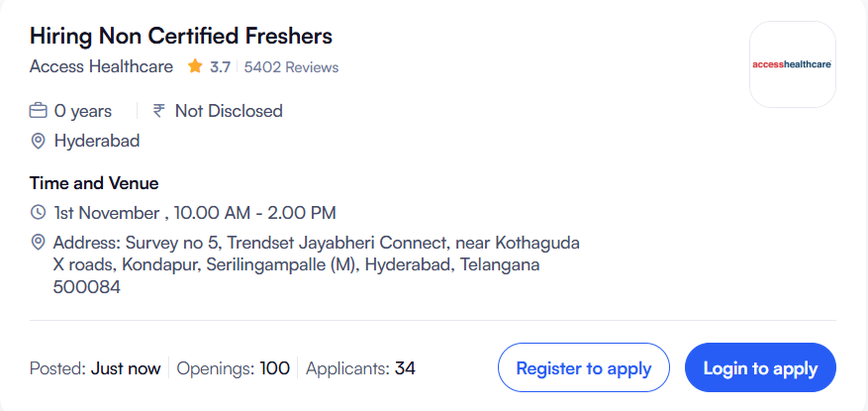Screen dimensions: 868x411
Task: Open the Access Healthcare company logo
Action: click(793, 64)
